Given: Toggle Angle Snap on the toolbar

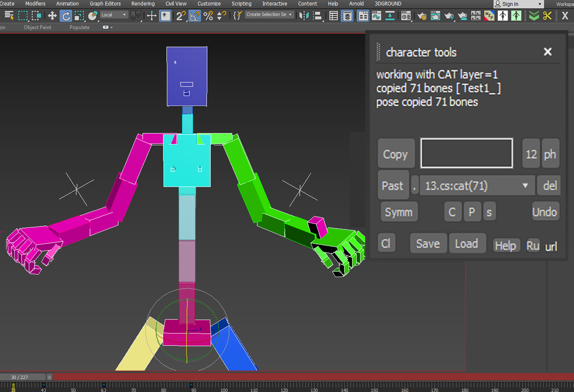Looking at the screenshot, I should pos(195,16).
